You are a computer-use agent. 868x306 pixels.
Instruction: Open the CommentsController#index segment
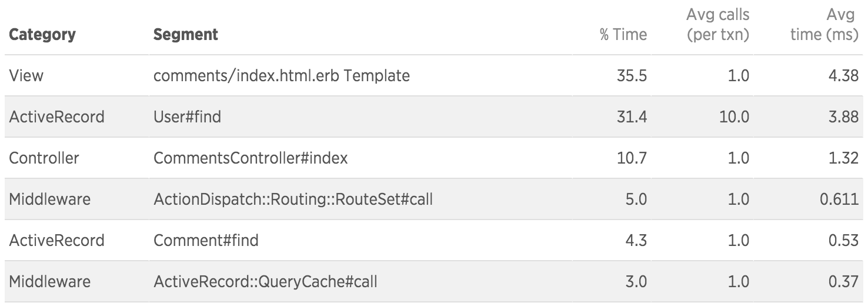point(251,158)
